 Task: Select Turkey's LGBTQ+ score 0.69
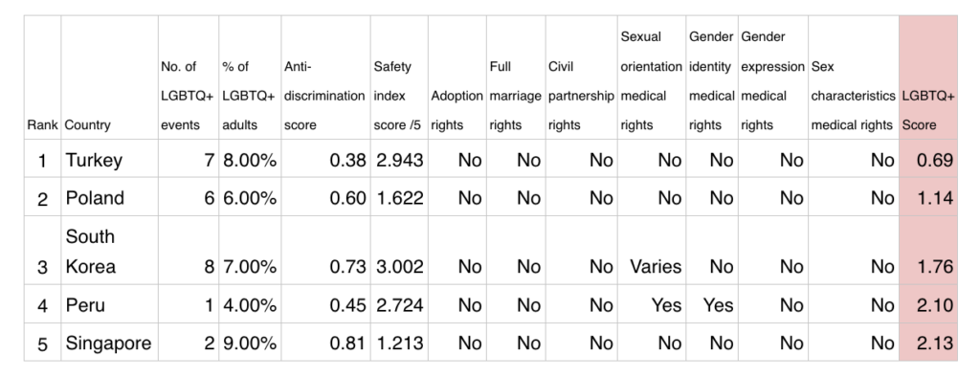(x=928, y=158)
